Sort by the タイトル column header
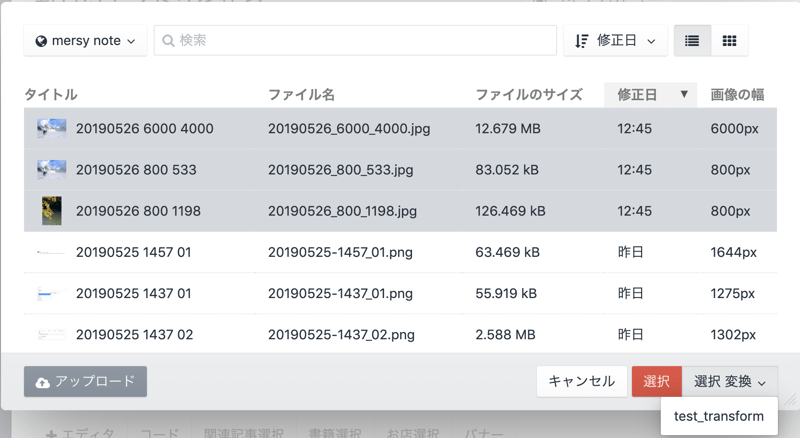 click(x=51, y=95)
